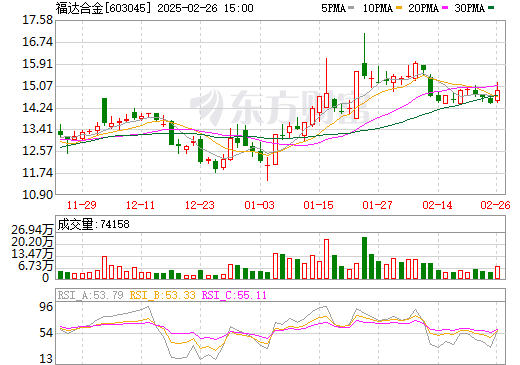This screenshot has width=520, height=365.
Task: Click the candlestick with the highest upper wick
Action: click(365, 56)
